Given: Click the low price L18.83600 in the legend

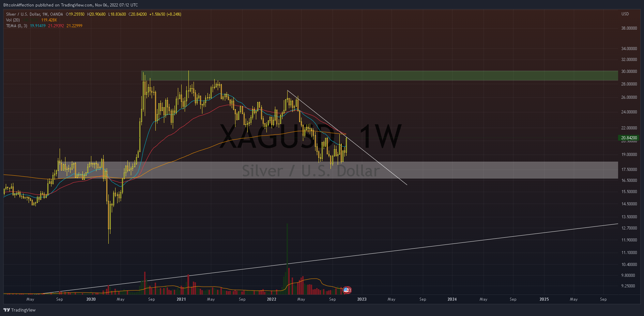Looking at the screenshot, I should [117, 14].
